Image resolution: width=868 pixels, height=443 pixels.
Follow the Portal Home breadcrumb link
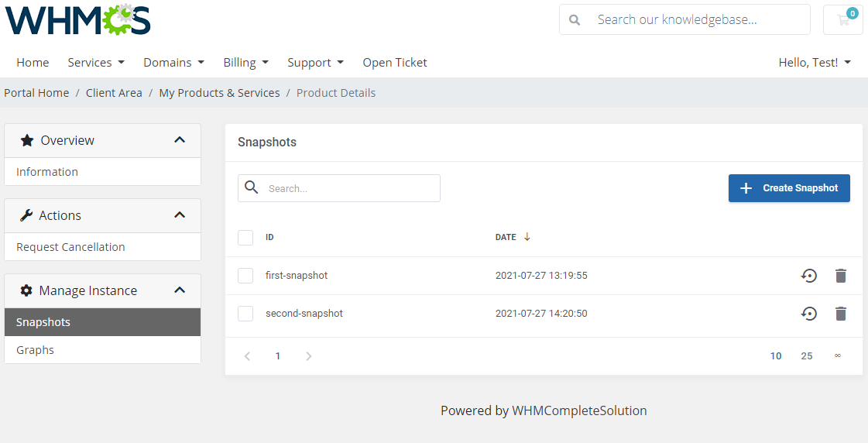(x=36, y=93)
